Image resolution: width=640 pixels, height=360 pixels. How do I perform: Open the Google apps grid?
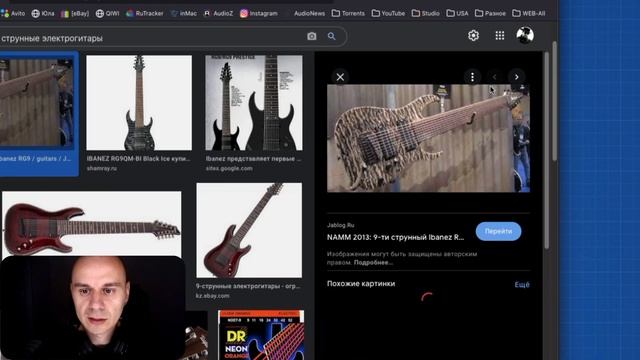click(500, 36)
